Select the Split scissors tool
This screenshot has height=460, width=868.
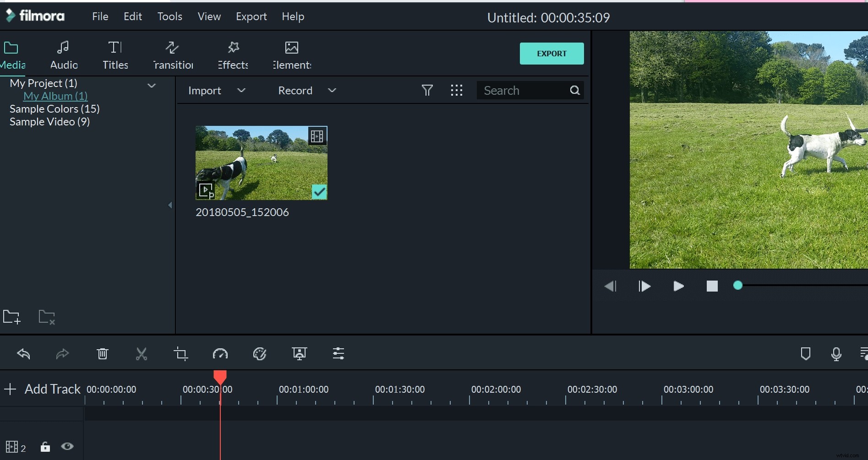[x=142, y=353]
